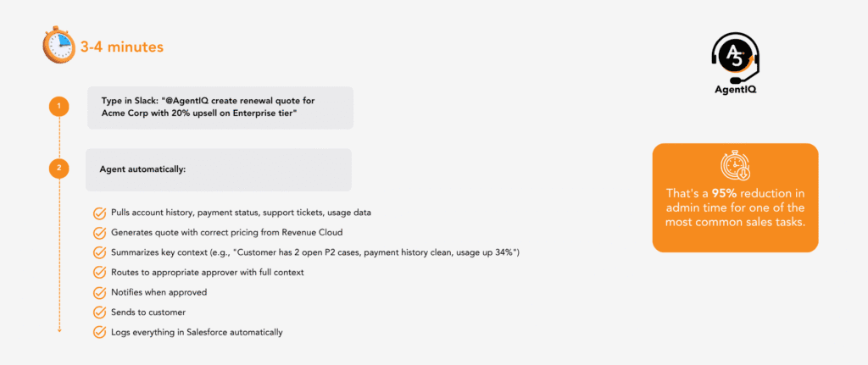Click the "Generates quote with correct pricing" line
Image resolution: width=868 pixels, height=365 pixels.
225,232
